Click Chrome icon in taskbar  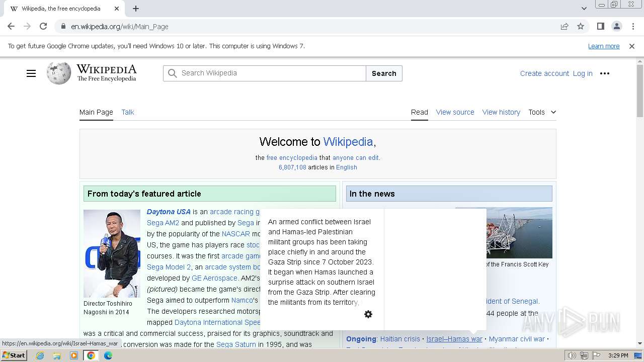[x=91, y=355]
